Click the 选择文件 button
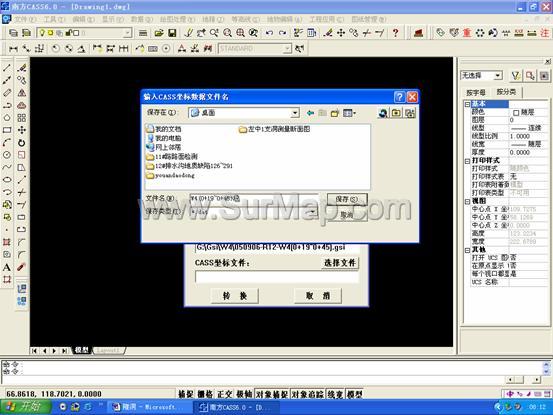Image resolution: width=553 pixels, height=415 pixels. click(x=340, y=263)
